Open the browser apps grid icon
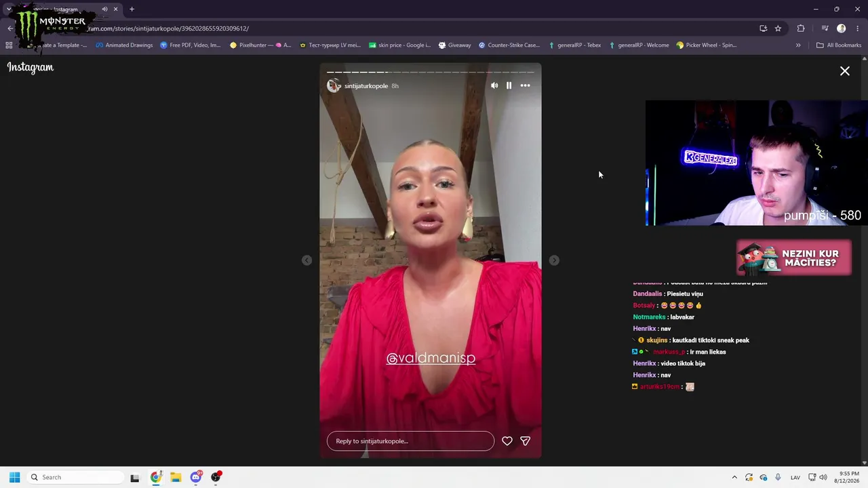Screen dimensions: 868x488 (x=9, y=45)
